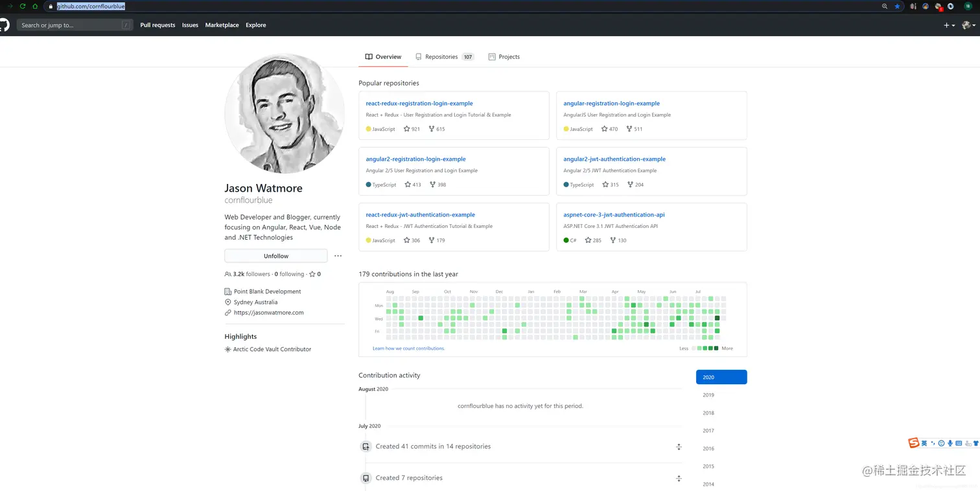The height and width of the screenshot is (491, 980).
Task: Click the zoom magnifier in address bar
Action: pyautogui.click(x=885, y=6)
